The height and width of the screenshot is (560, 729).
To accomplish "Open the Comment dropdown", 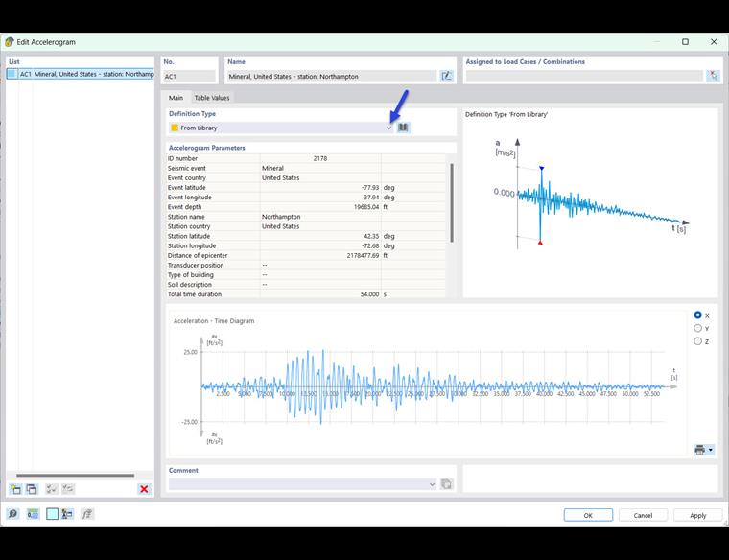I will (x=432, y=484).
